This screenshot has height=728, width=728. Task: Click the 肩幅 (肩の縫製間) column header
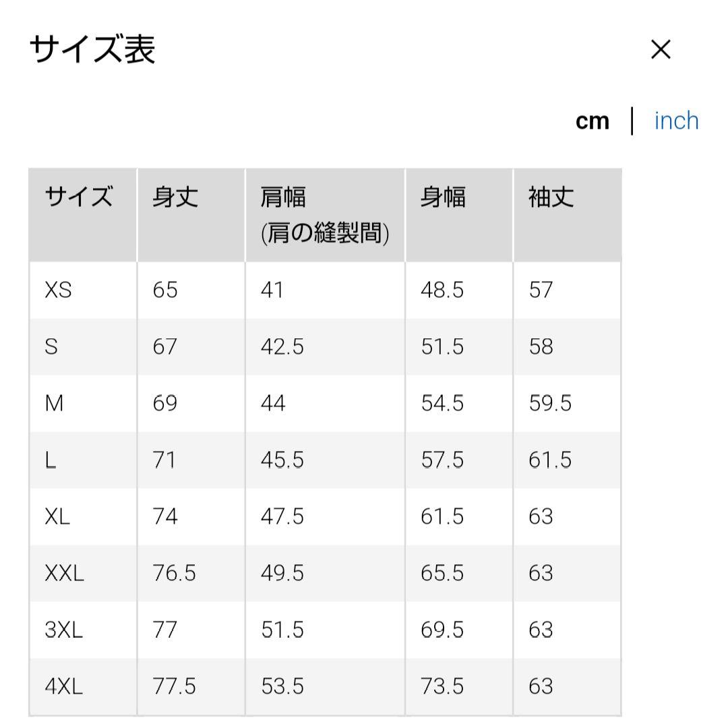click(x=324, y=215)
